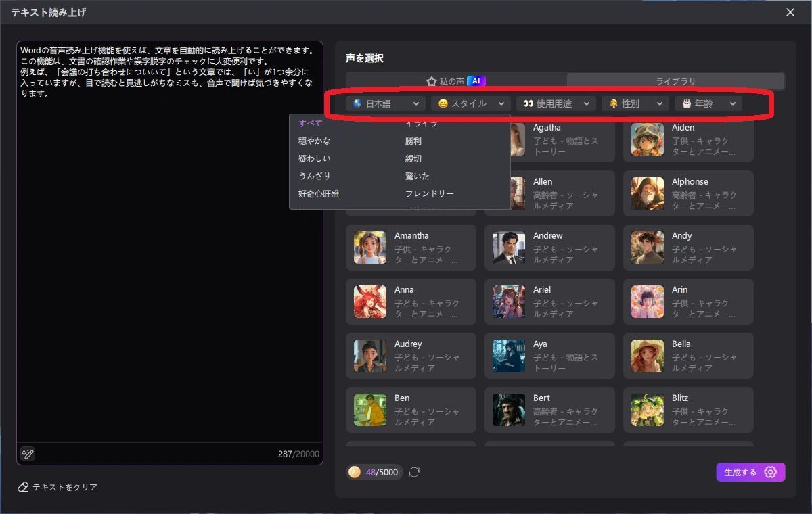The height and width of the screenshot is (514, 812).
Task: Click the coin icon on the 48/5000 badge
Action: tap(353, 472)
